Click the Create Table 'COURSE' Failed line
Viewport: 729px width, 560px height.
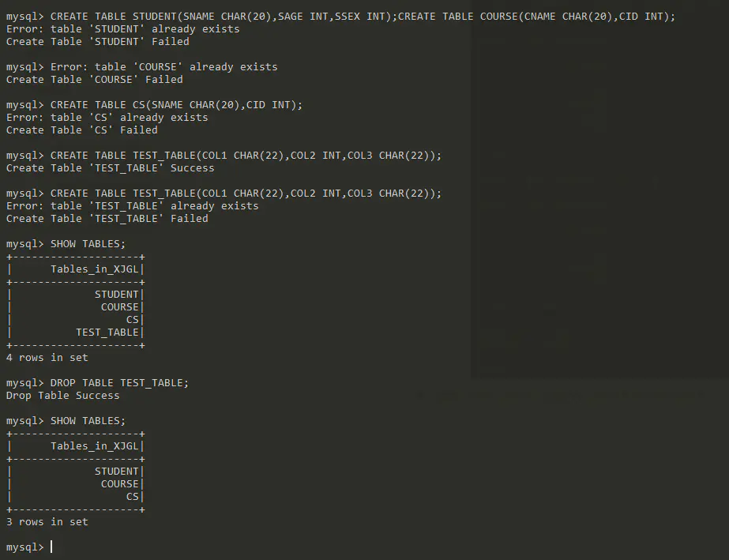tap(94, 80)
